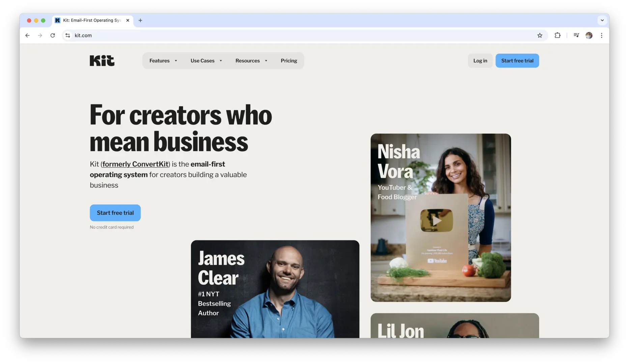Open the Chrome three-dot menu
The width and height of the screenshot is (629, 364).
tap(601, 35)
